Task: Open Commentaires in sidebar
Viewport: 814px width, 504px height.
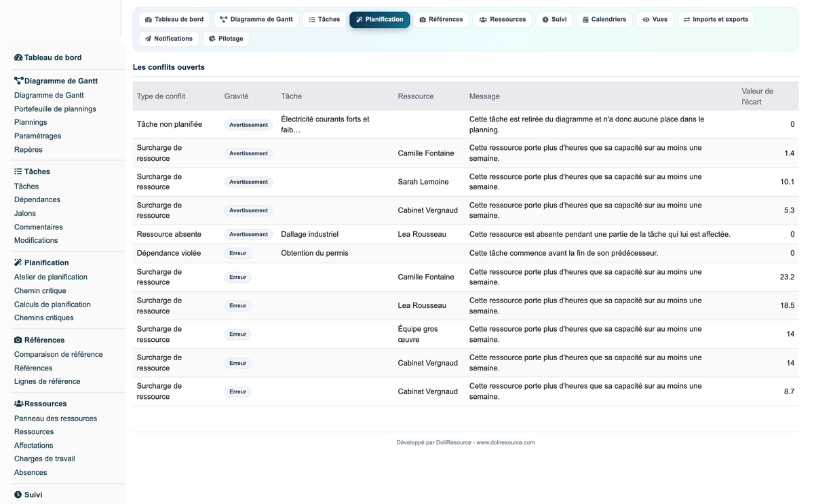Action: pyautogui.click(x=39, y=227)
